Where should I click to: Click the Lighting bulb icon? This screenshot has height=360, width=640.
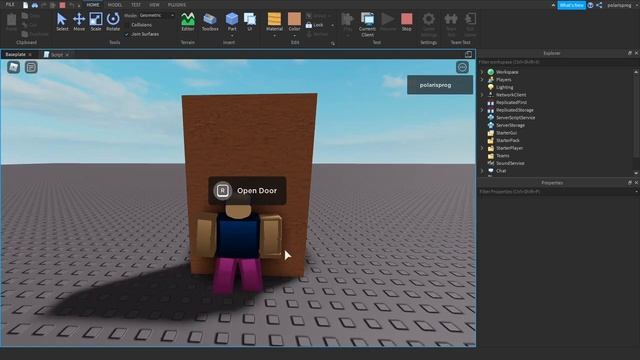point(491,87)
